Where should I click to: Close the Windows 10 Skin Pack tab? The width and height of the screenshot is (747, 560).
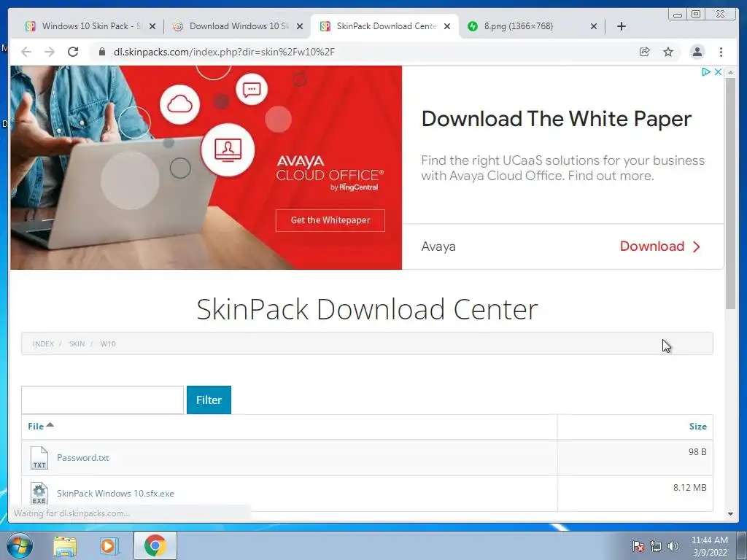(x=152, y=27)
